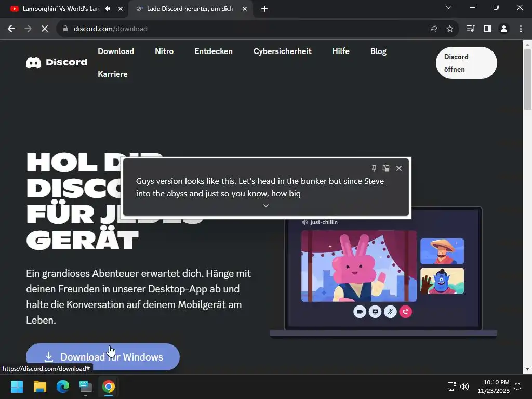
Task: Open the notification bell in taskbar
Action: [518, 387]
